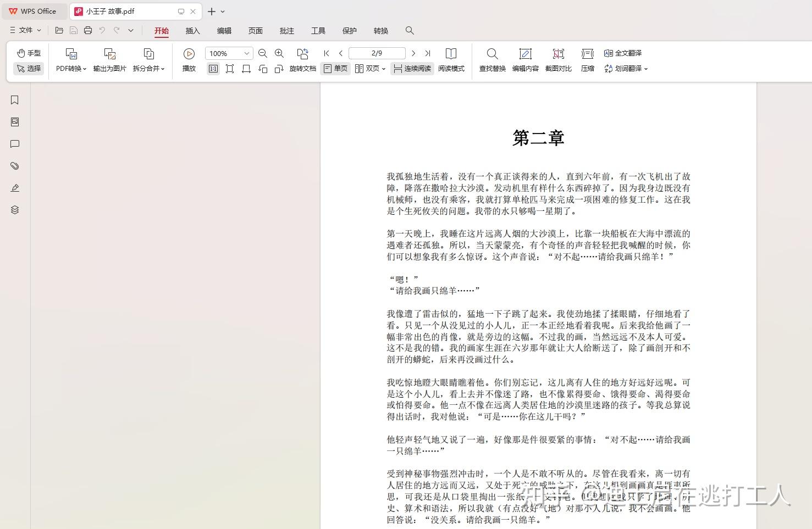Switch to the 开始 ribbon tab
Image resolution: width=812 pixels, height=529 pixels.
click(x=162, y=31)
